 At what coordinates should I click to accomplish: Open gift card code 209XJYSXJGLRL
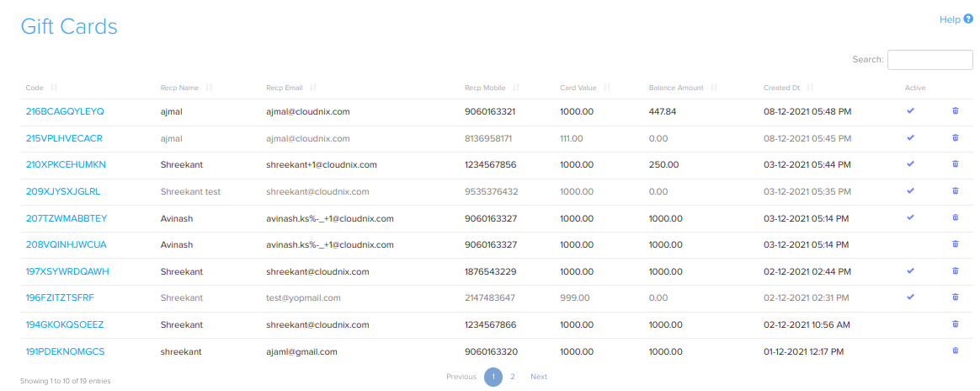click(63, 190)
